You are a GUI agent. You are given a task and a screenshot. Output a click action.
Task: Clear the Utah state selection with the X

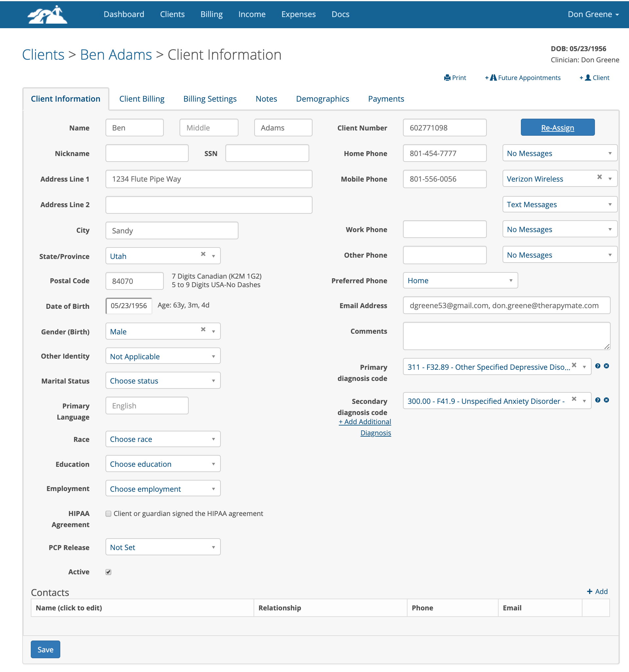[203, 254]
